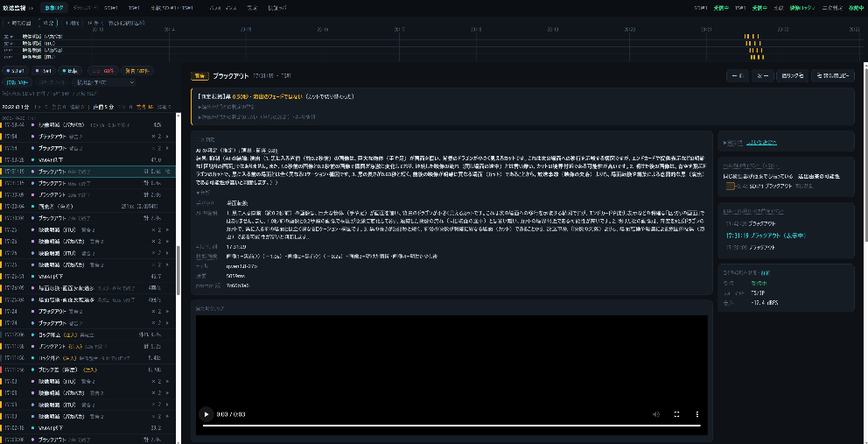Play the blackout video clip
Image resolution: width=868 pixels, height=444 pixels.
tap(206, 414)
